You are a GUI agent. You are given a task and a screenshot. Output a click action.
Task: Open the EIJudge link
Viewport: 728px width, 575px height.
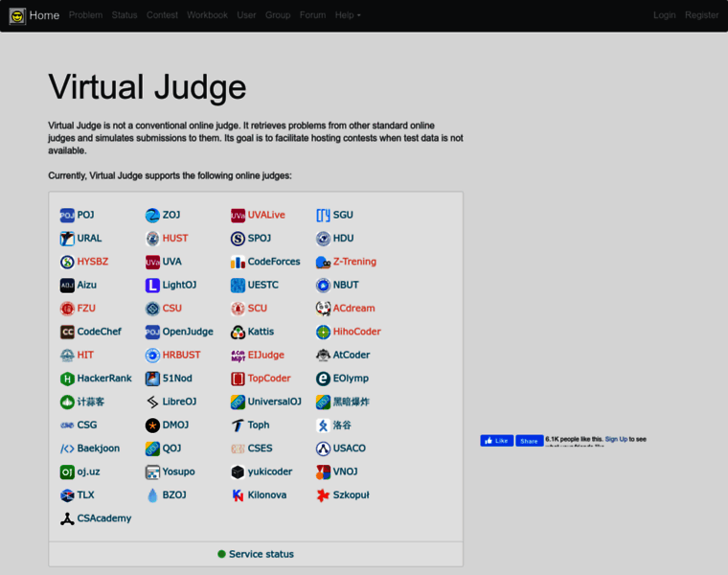pyautogui.click(x=265, y=355)
